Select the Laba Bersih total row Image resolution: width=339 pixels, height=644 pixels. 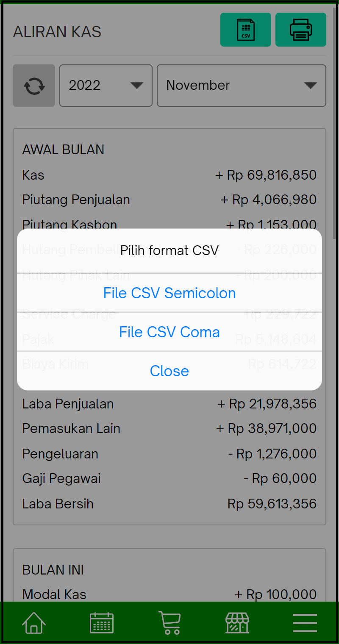pos(169,503)
